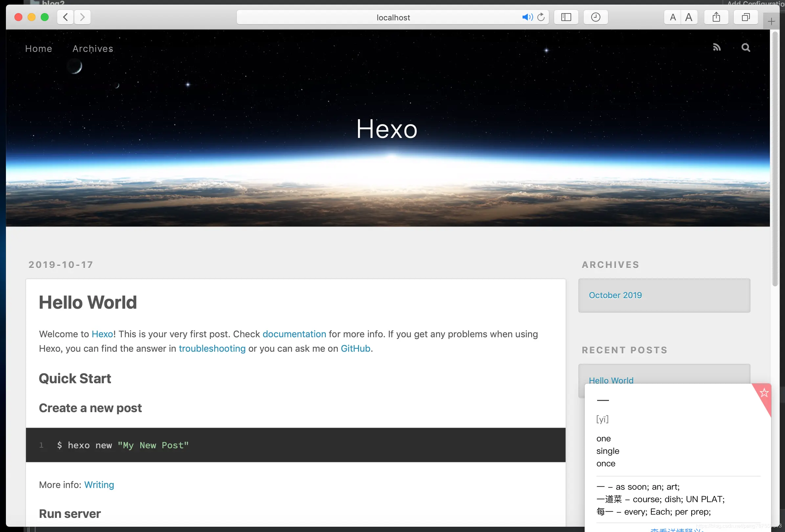
Task: Open the Archives menu item
Action: click(93, 49)
